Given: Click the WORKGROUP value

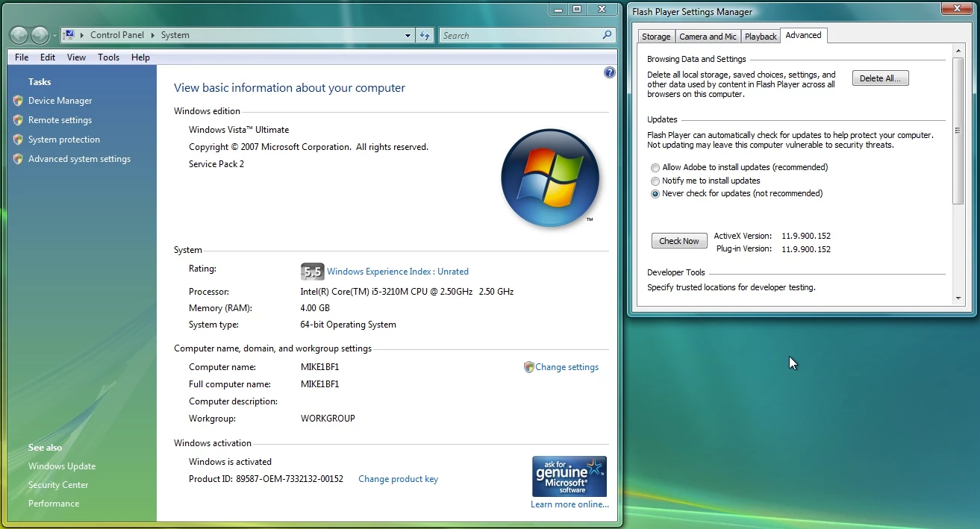Looking at the screenshot, I should coord(328,419).
